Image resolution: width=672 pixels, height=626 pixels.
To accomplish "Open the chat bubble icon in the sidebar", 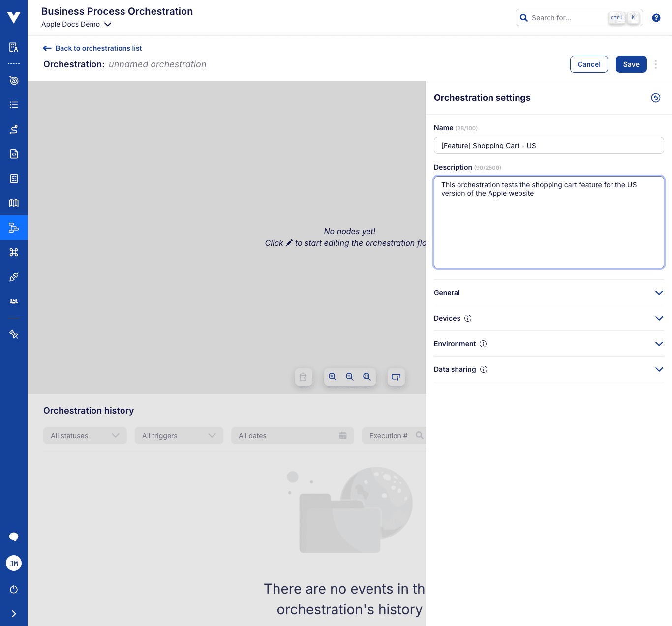I will pos(14,537).
